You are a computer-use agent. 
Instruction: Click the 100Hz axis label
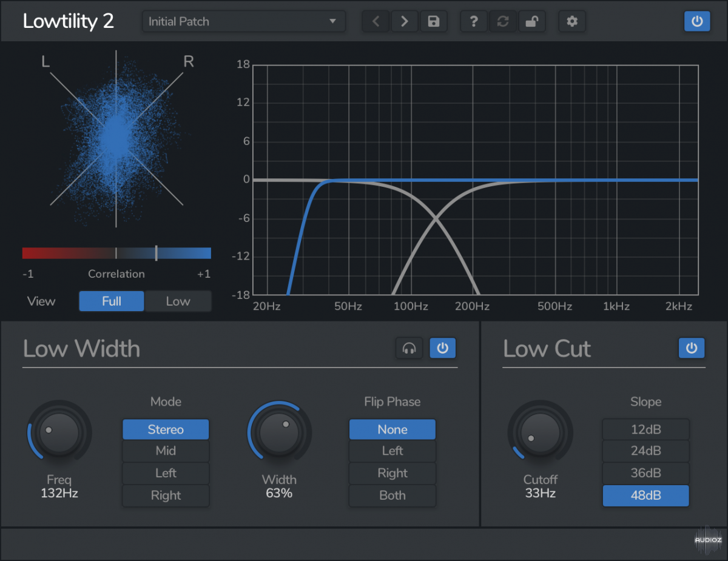point(411,306)
